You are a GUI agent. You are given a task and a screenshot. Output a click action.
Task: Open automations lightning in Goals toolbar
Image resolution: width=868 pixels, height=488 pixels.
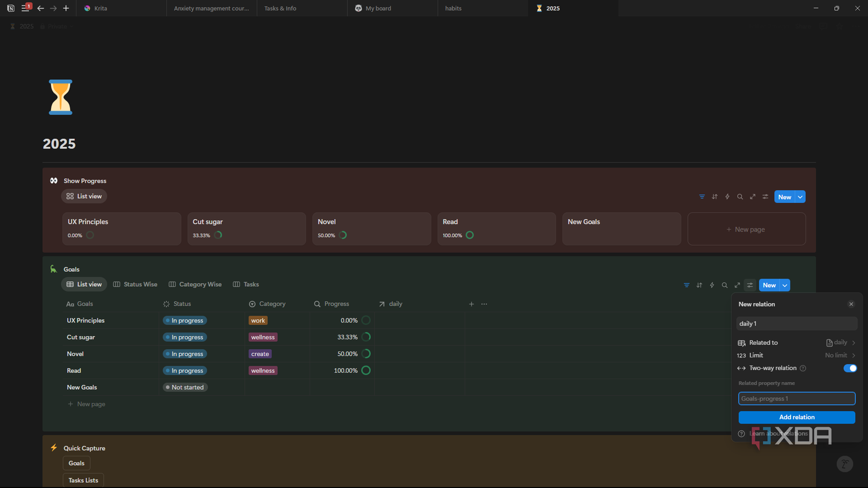(712, 285)
